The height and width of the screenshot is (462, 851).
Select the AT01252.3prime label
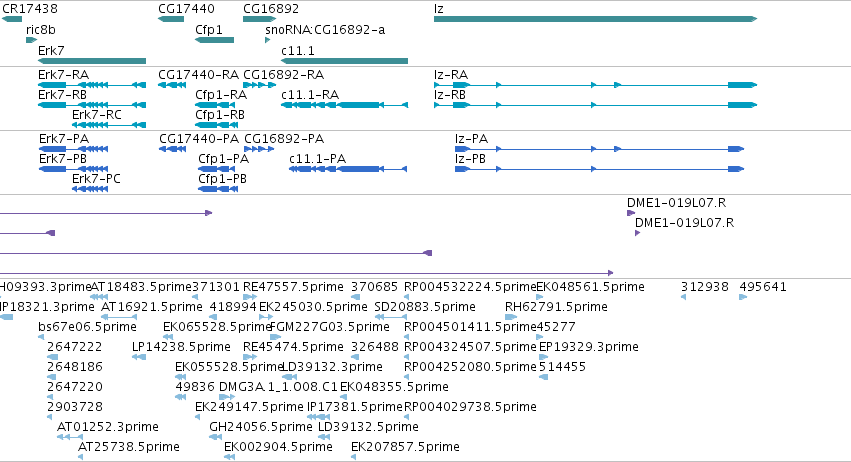click(107, 427)
